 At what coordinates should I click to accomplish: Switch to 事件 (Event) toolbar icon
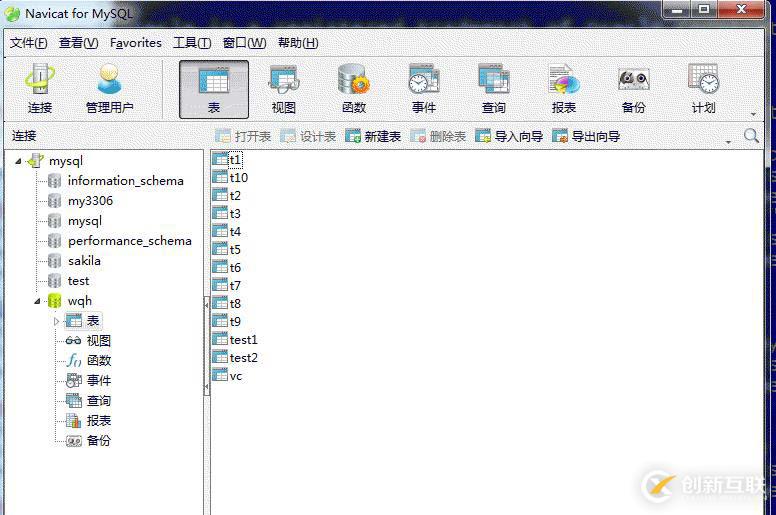(424, 89)
